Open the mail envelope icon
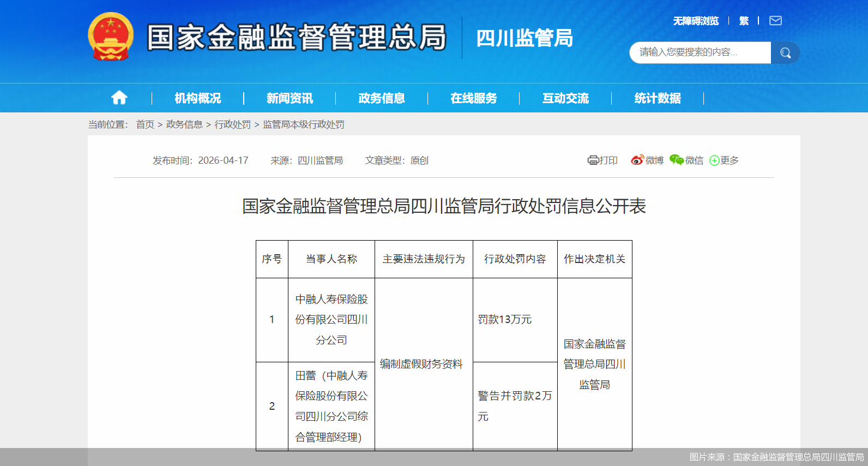Viewport: 868px width, 466px height. tap(775, 21)
